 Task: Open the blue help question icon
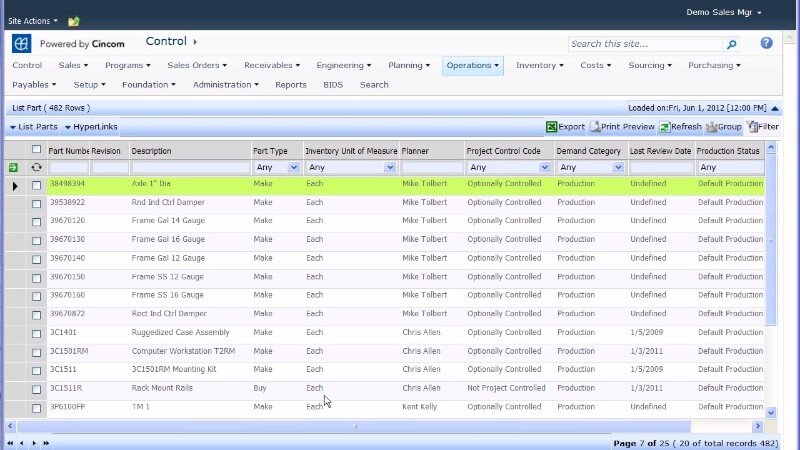tap(766, 43)
